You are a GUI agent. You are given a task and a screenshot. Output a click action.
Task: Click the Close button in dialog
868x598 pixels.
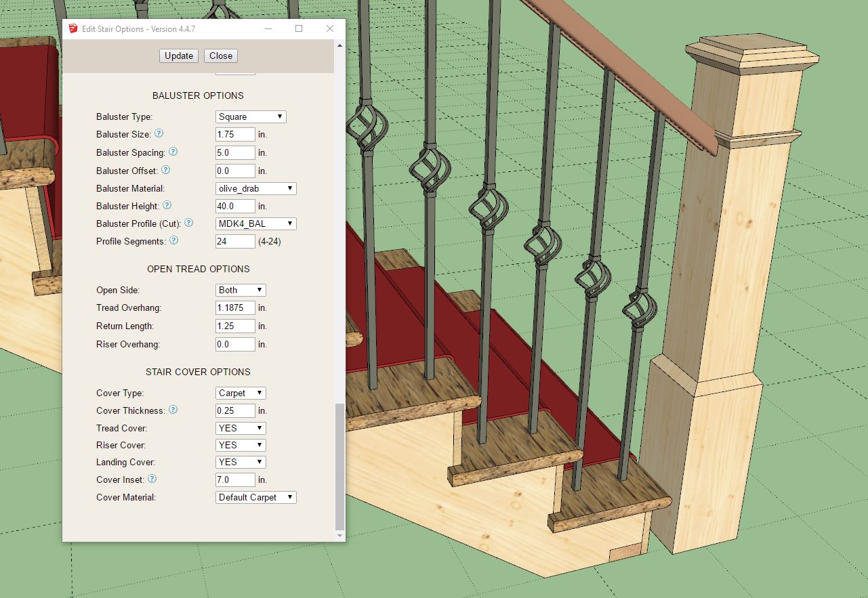click(x=221, y=56)
